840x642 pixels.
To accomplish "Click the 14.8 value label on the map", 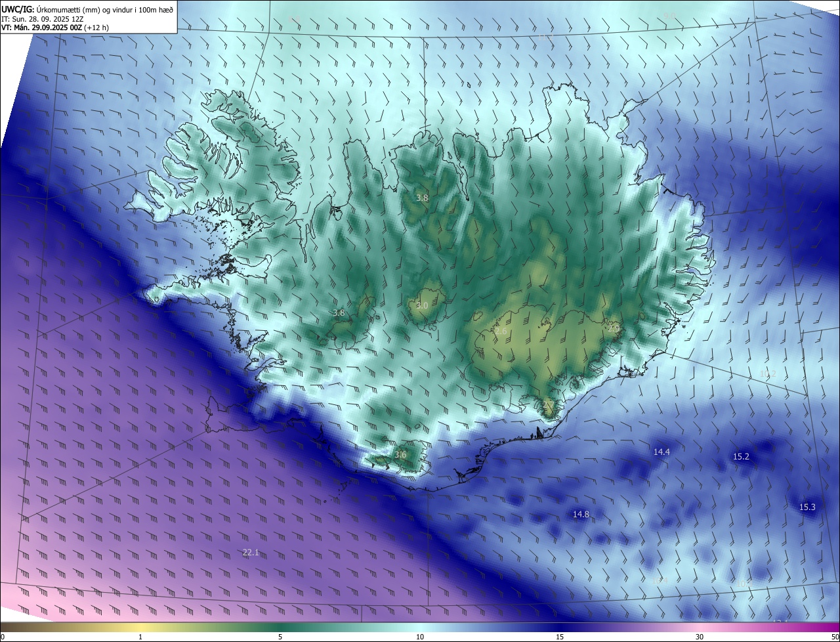I will 581,514.
